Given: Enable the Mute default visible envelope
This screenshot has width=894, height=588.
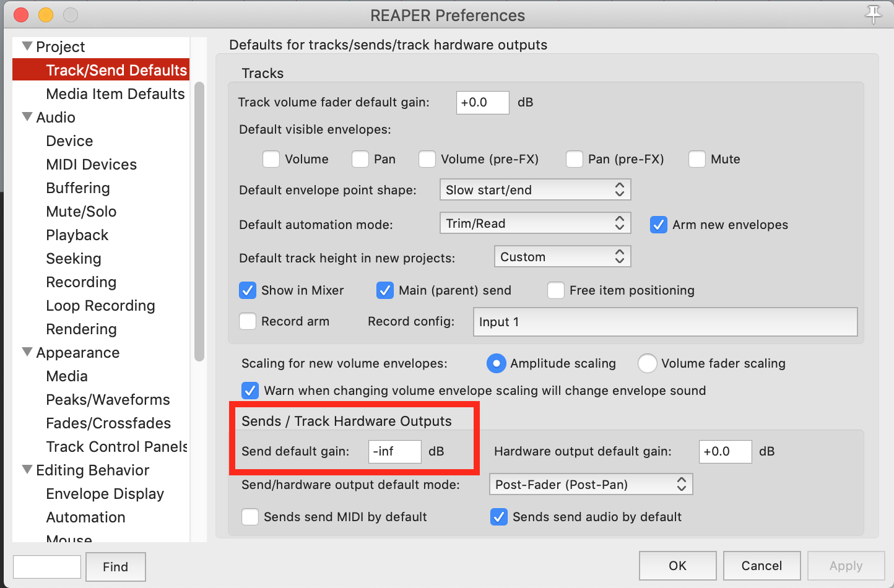Looking at the screenshot, I should (697, 159).
